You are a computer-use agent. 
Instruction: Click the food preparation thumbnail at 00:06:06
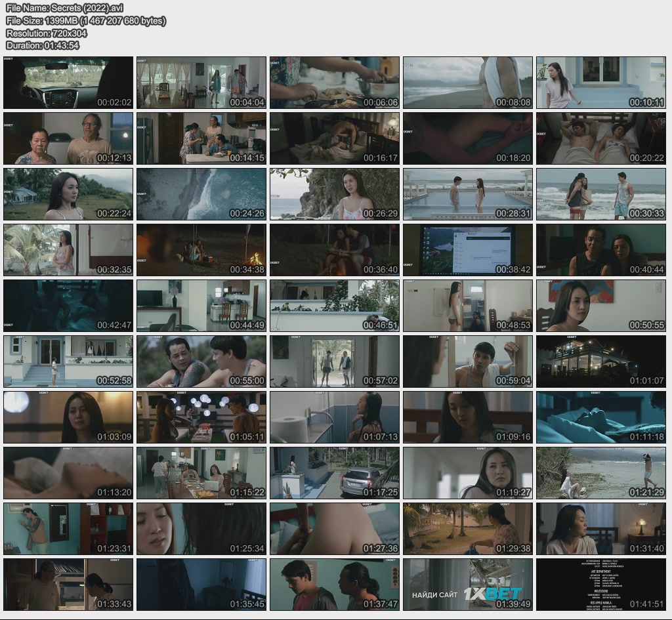click(335, 83)
